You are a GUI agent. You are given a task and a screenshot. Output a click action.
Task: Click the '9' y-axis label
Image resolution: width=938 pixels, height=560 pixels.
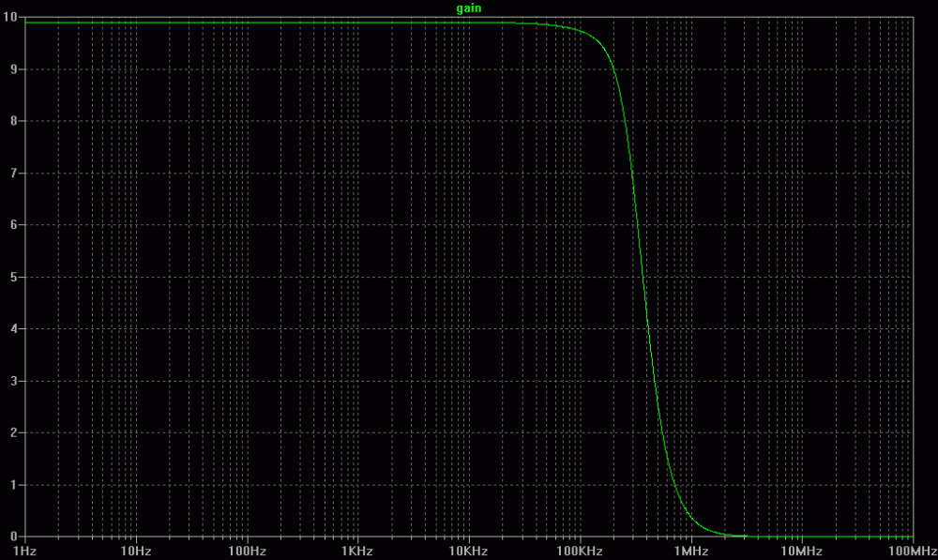click(14, 69)
